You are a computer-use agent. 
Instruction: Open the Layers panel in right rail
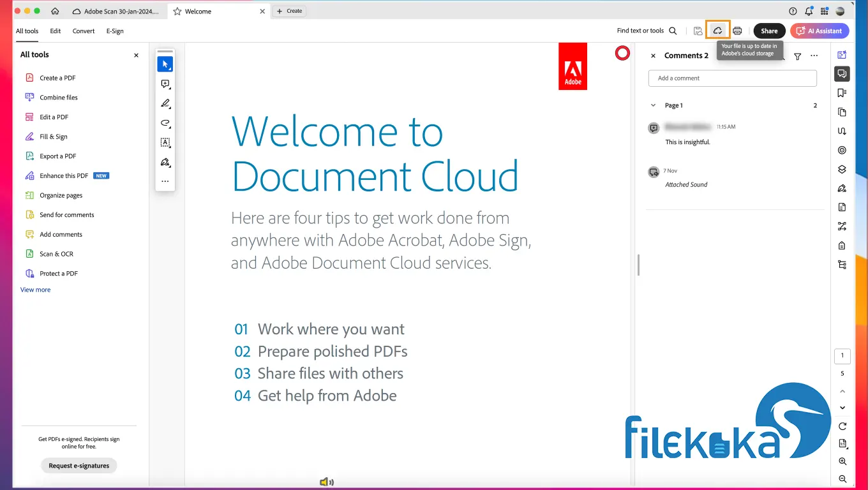pyautogui.click(x=842, y=169)
